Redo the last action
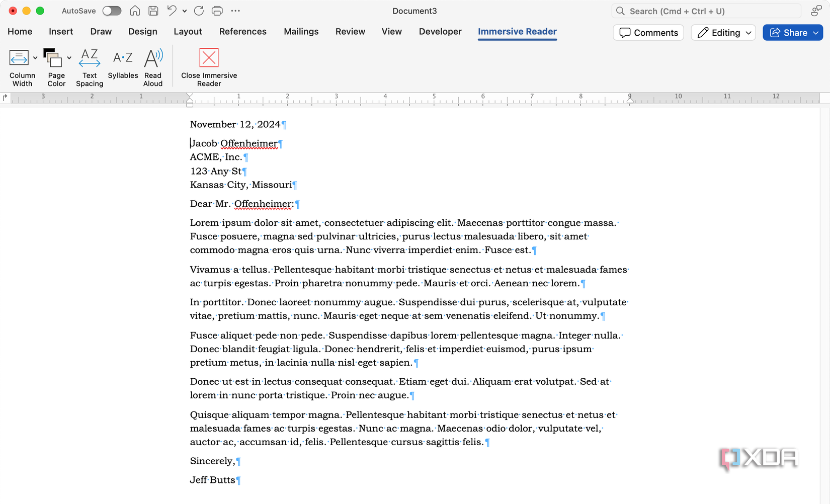The width and height of the screenshot is (830, 504). click(199, 11)
